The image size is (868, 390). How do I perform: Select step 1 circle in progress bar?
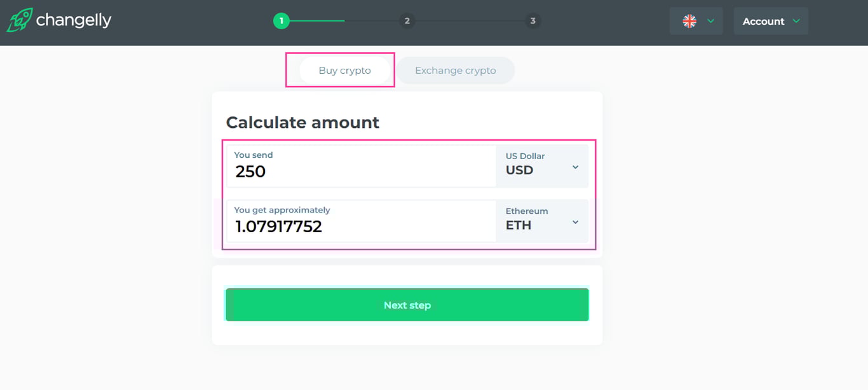tap(281, 21)
